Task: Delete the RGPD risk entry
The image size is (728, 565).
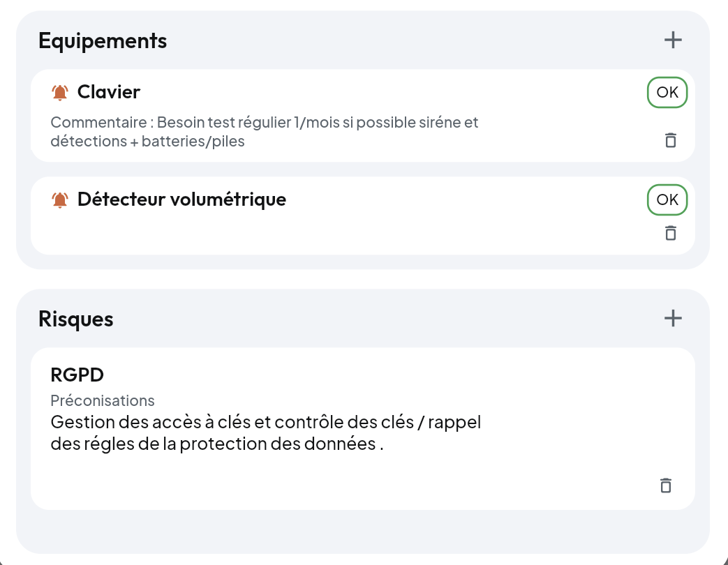Action: pyautogui.click(x=666, y=485)
